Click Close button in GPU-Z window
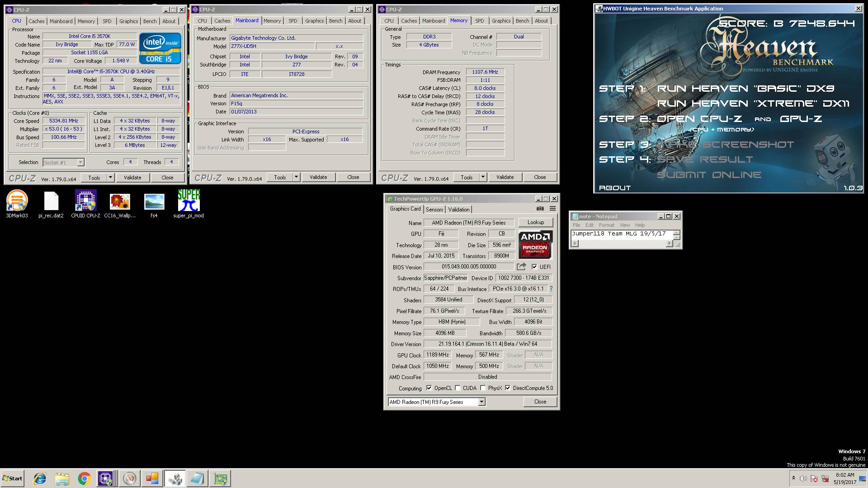Viewport: 868px width, 488px height. click(x=540, y=401)
